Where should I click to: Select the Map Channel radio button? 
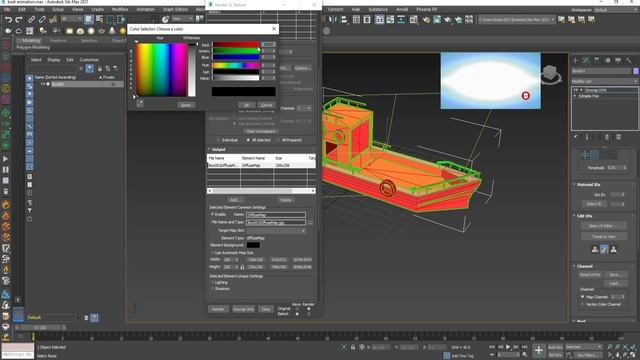point(582,297)
